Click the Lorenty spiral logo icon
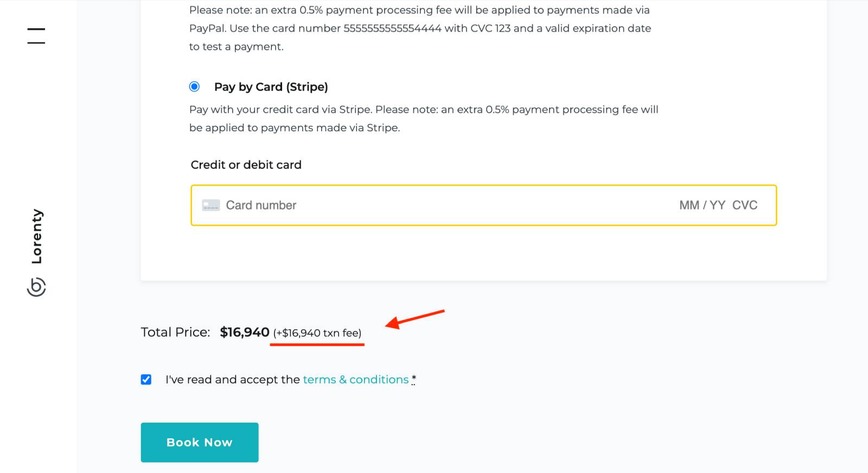Screen dimensions: 868x473 point(36,287)
